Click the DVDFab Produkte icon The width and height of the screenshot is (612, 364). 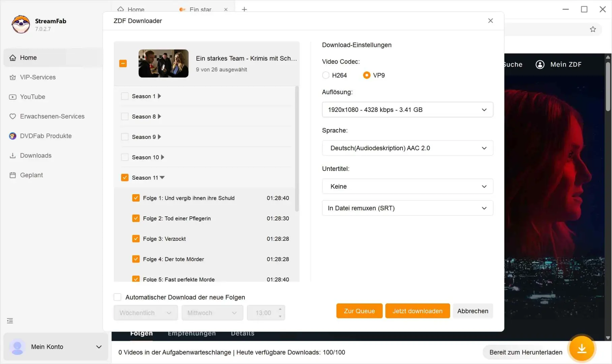click(x=12, y=136)
